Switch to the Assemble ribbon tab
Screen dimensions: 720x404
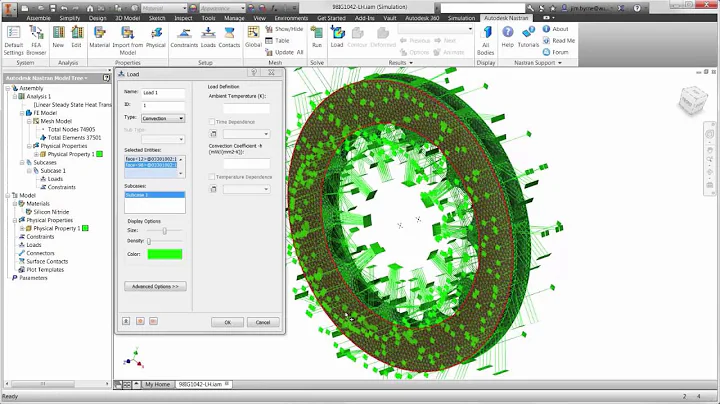(38, 18)
